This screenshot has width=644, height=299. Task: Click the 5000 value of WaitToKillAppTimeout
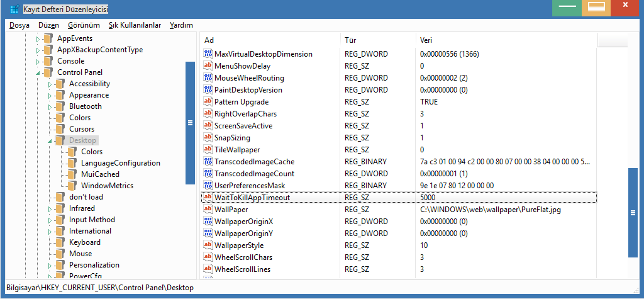pos(428,198)
